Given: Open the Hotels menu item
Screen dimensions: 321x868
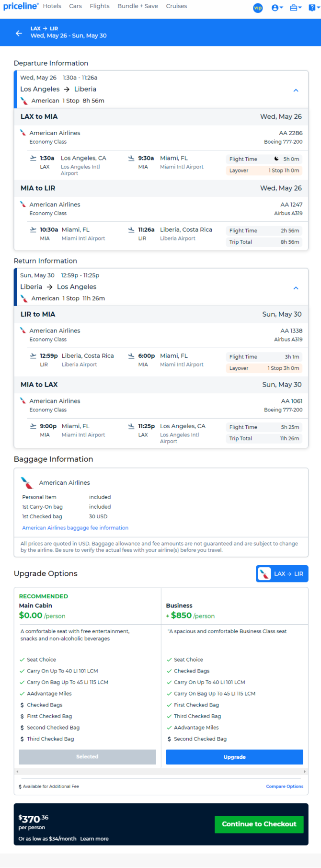Looking at the screenshot, I should coord(52,6).
